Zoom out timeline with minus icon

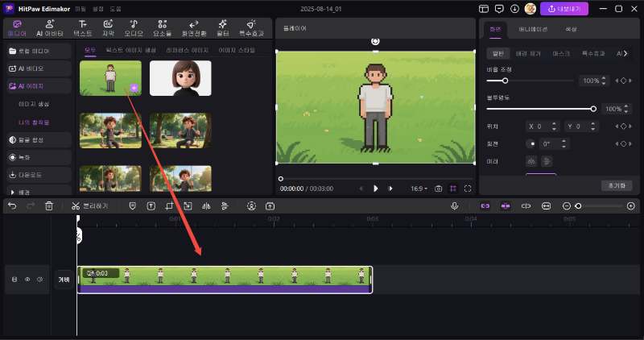[567, 206]
